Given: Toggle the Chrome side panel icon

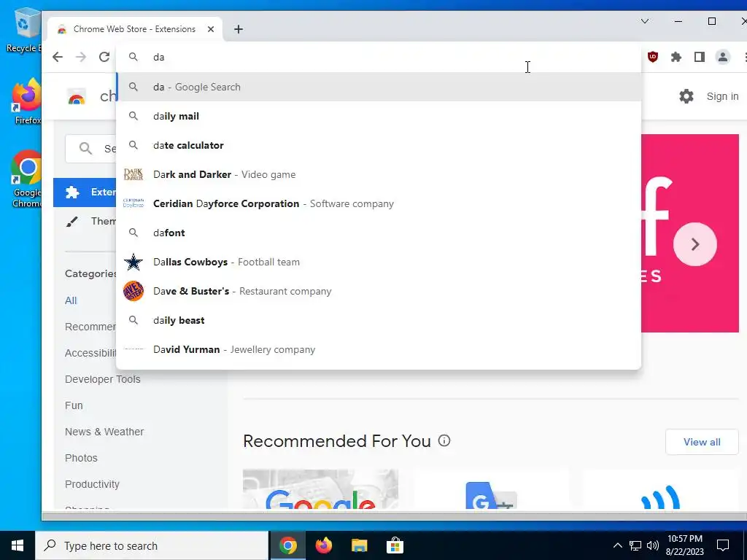Looking at the screenshot, I should pyautogui.click(x=700, y=57).
